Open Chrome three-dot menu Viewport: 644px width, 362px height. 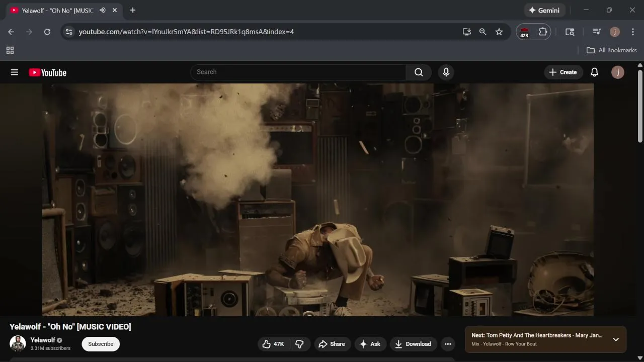point(633,32)
